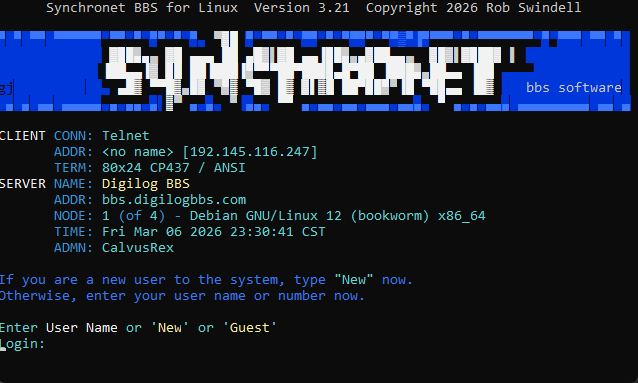Click the bbs.digilogbbs.com server address
Image resolution: width=638 pixels, height=383 pixels.
tap(174, 200)
